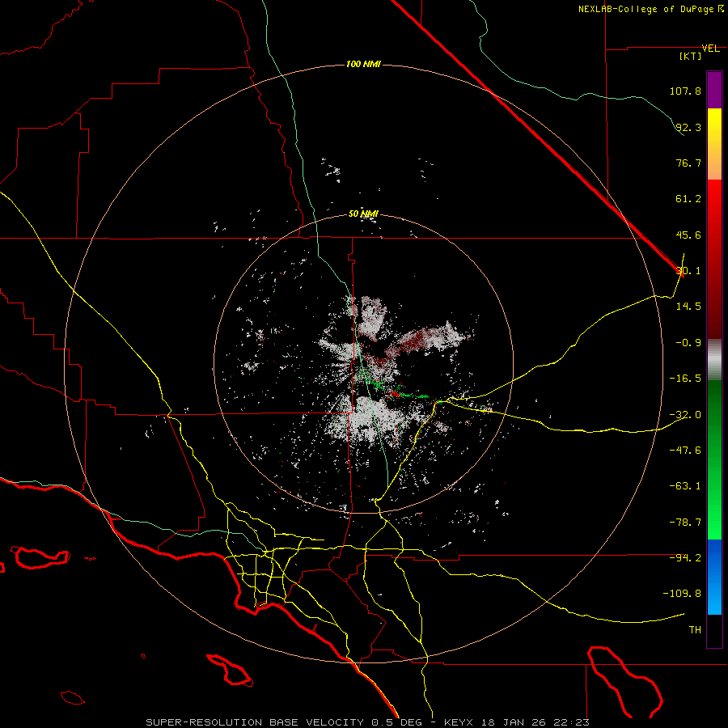Select the 92.3 value on velocity scale
Screen dimensions: 728x728
click(x=688, y=127)
